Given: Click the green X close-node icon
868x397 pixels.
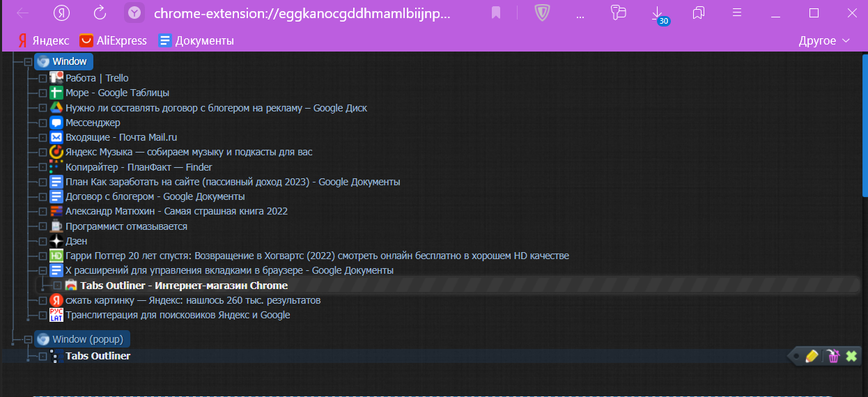Looking at the screenshot, I should click(851, 357).
